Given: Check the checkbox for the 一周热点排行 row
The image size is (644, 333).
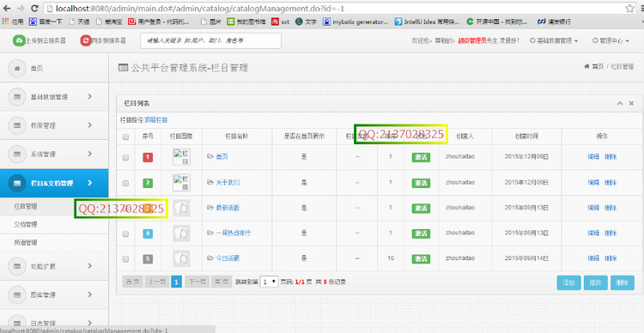Looking at the screenshot, I should (x=126, y=233).
